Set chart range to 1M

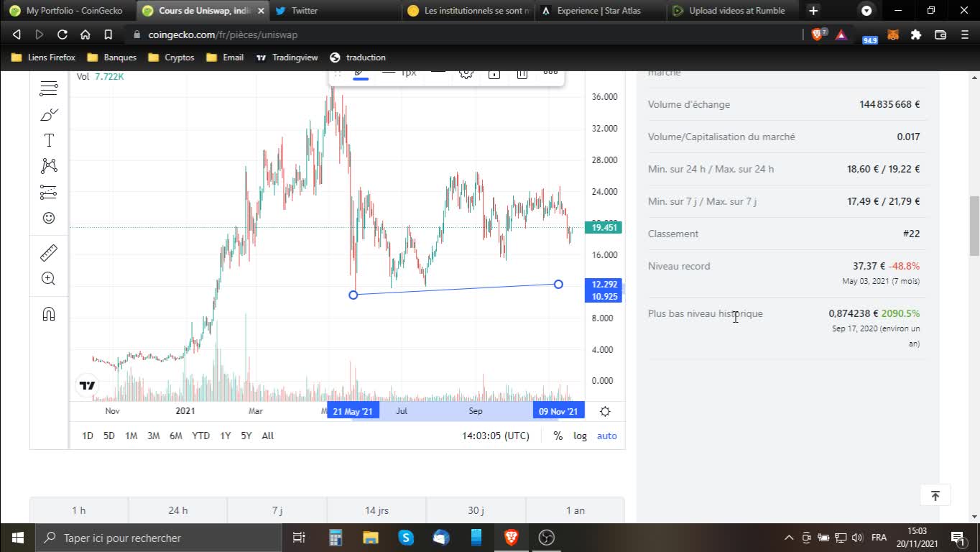(x=131, y=436)
